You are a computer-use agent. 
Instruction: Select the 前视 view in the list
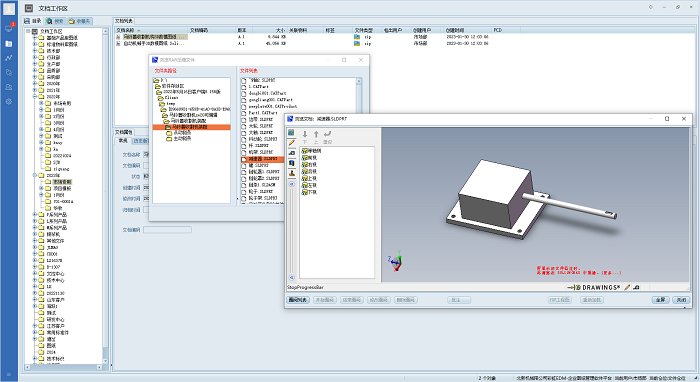coord(309,158)
